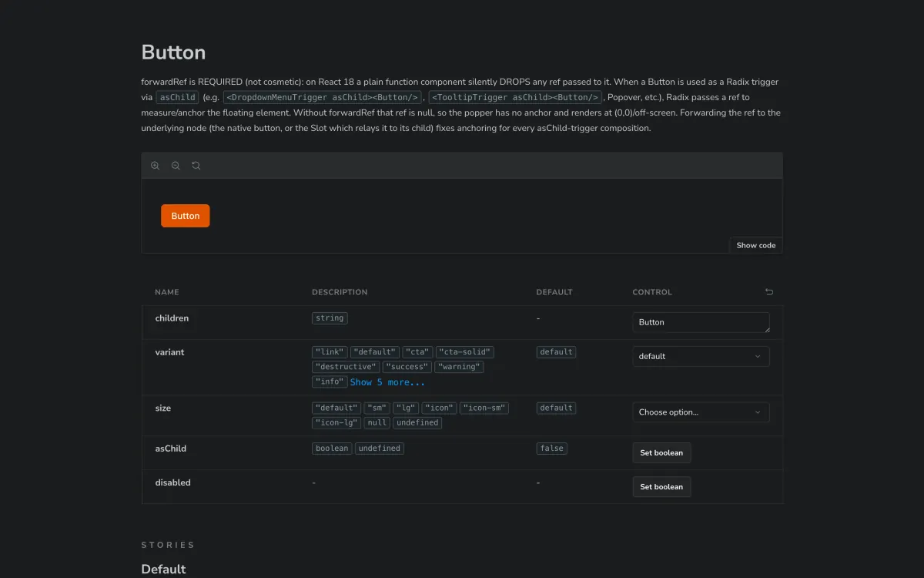Click the "cta-solid" variant value
924x578 pixels.
tap(465, 352)
